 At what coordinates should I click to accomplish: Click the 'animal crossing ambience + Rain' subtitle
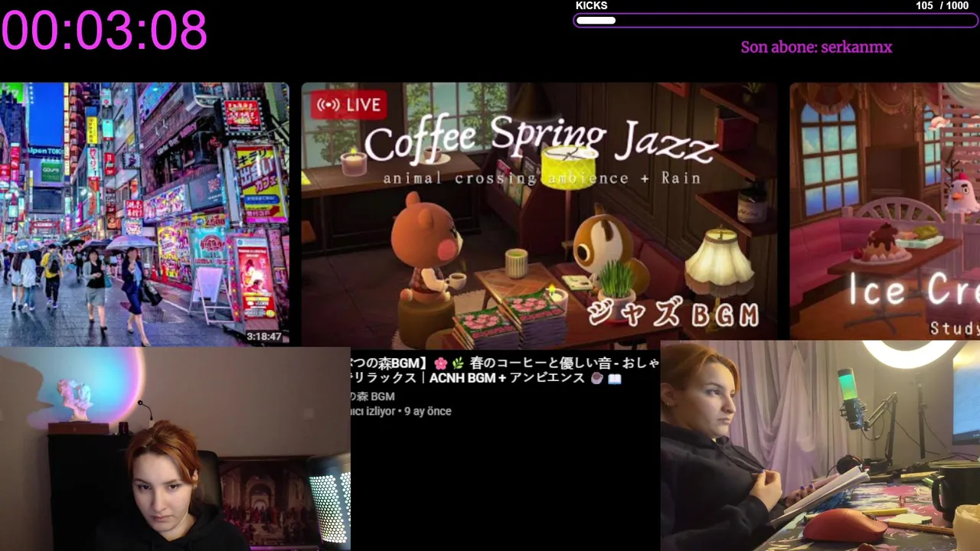tap(542, 178)
